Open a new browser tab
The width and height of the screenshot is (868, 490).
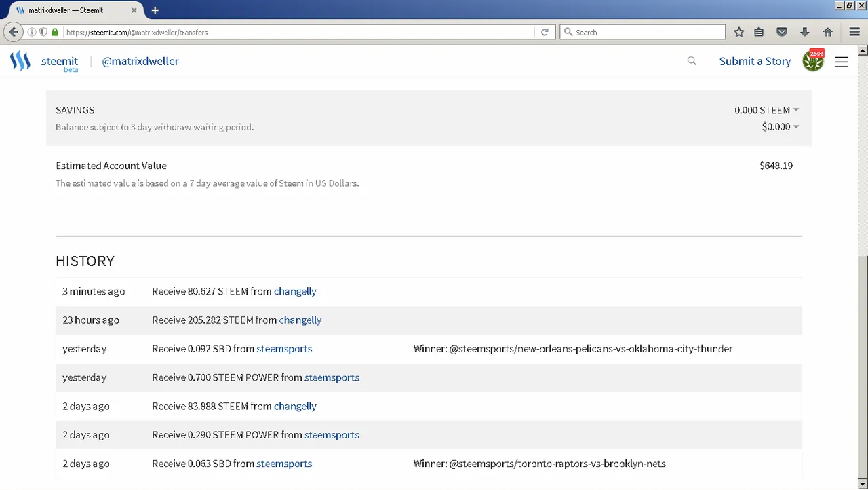pyautogui.click(x=155, y=10)
